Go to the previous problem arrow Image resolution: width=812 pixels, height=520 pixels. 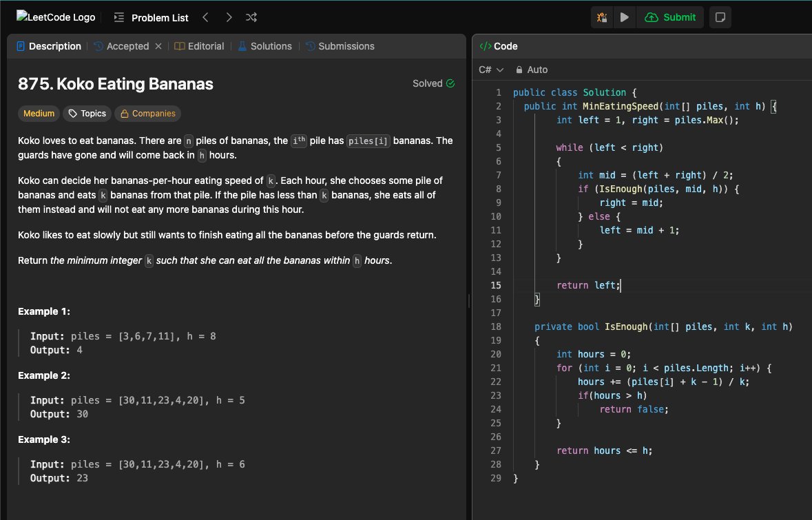coord(206,18)
